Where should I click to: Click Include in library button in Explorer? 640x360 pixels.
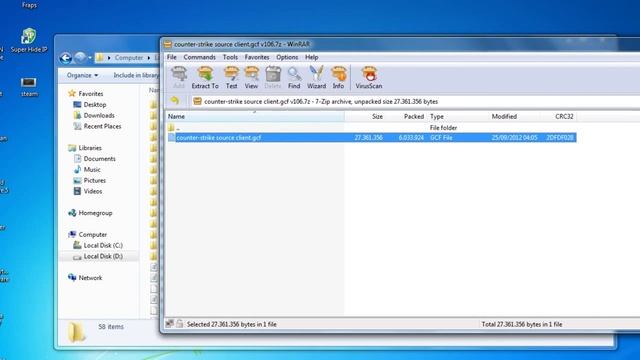[x=136, y=76]
